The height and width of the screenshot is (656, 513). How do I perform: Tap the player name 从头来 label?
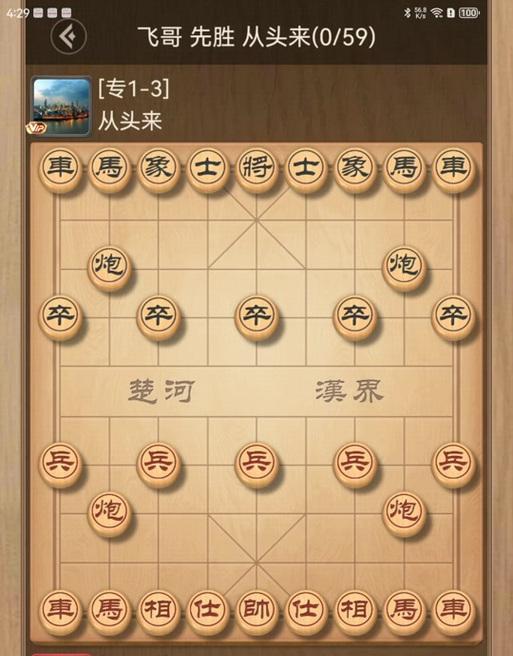tap(130, 121)
